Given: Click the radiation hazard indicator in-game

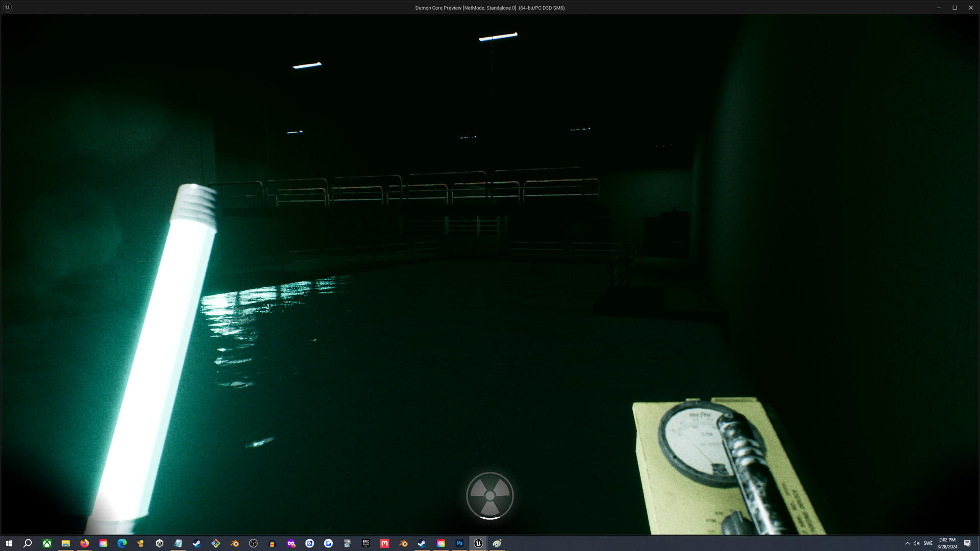Looking at the screenshot, I should [489, 495].
